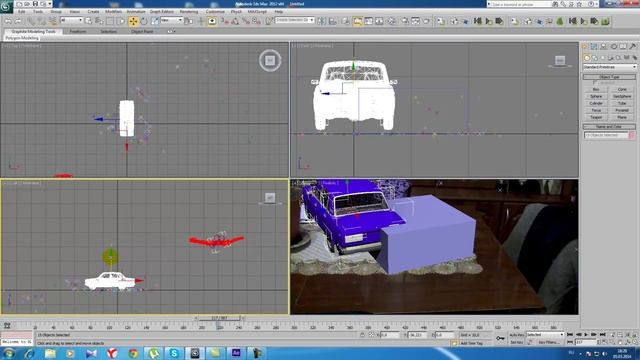Click the Teapot primitive button
The image size is (640, 360).
pyautogui.click(x=596, y=117)
